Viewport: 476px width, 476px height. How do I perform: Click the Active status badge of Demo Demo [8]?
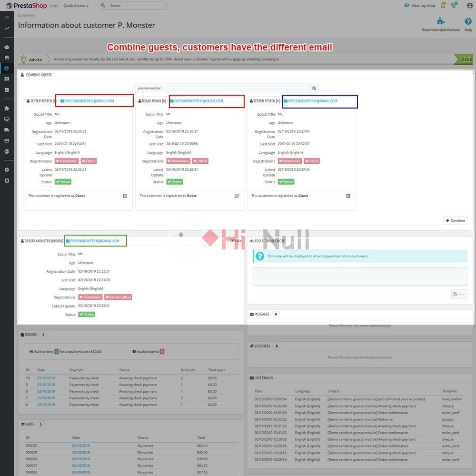pyautogui.click(x=175, y=182)
